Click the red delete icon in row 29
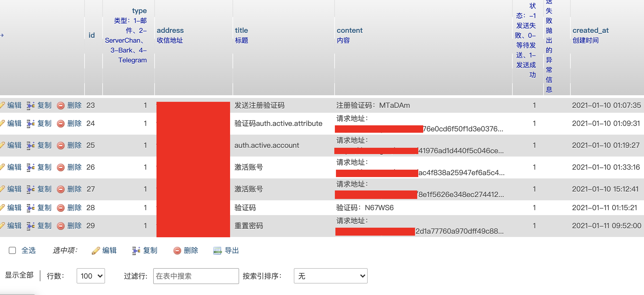 coord(61,226)
